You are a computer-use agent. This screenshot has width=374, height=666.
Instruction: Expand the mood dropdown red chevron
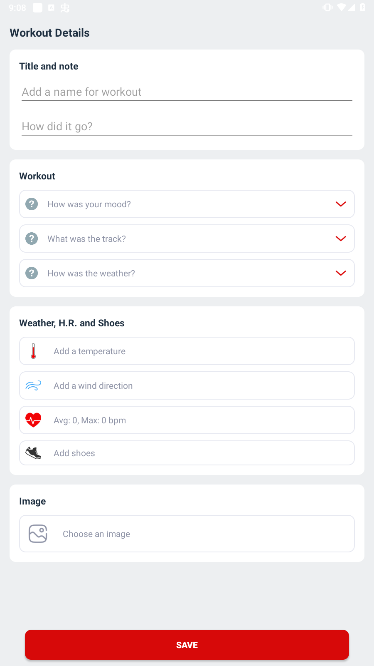click(341, 204)
